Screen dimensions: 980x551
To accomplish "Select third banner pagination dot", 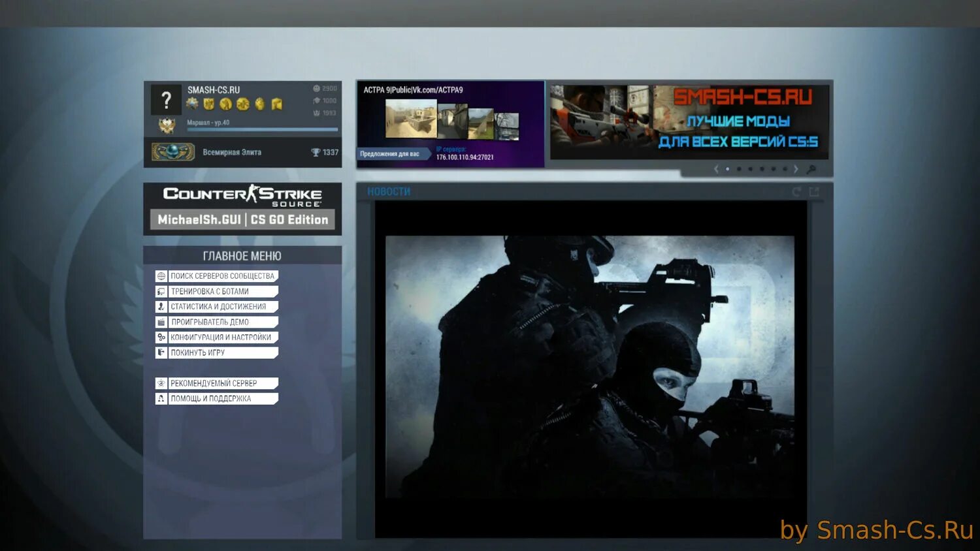I will [751, 169].
